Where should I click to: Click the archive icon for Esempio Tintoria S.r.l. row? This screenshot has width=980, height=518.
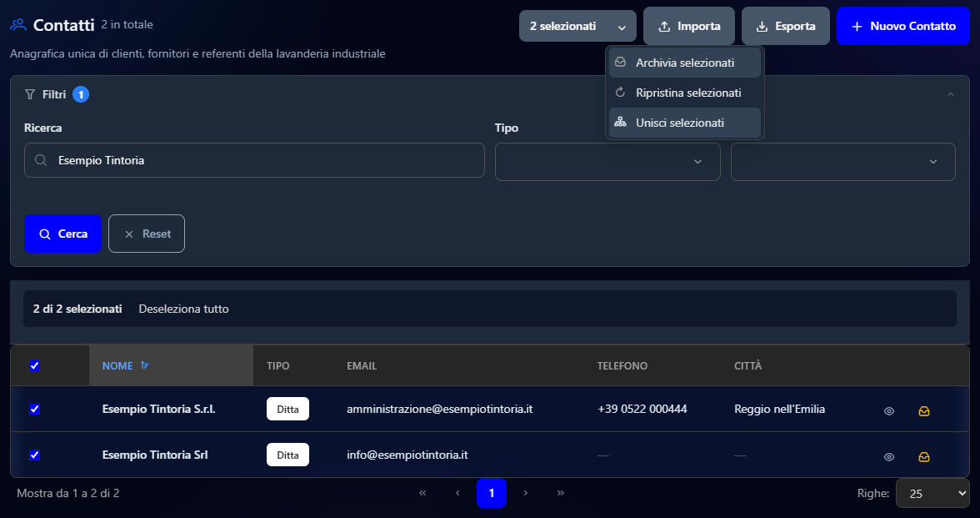(923, 411)
